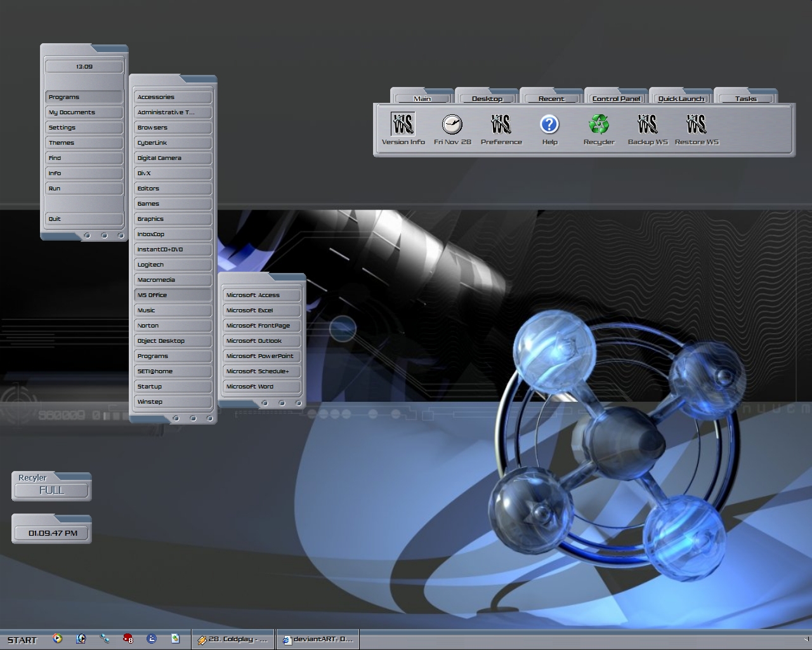The image size is (812, 650).
Task: Select Info in the main menu
Action: (84, 173)
